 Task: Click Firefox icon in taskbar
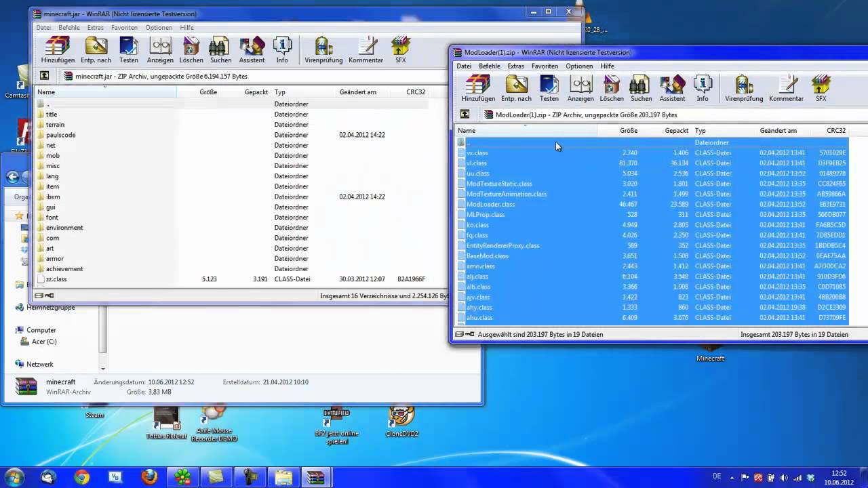(x=149, y=477)
